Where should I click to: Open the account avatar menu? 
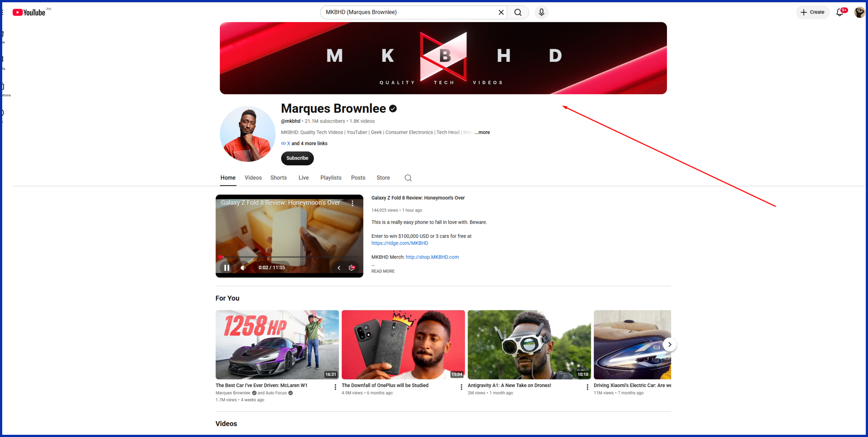tap(859, 12)
